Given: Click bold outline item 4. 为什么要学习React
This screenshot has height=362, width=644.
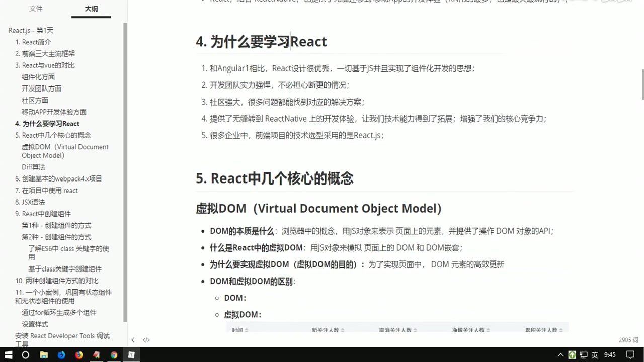Looking at the screenshot, I should point(47,123).
